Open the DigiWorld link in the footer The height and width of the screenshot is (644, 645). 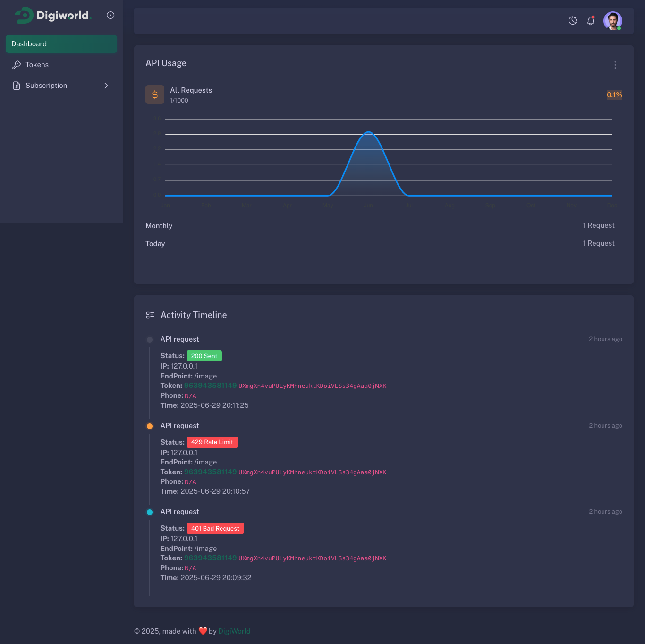[234, 631]
